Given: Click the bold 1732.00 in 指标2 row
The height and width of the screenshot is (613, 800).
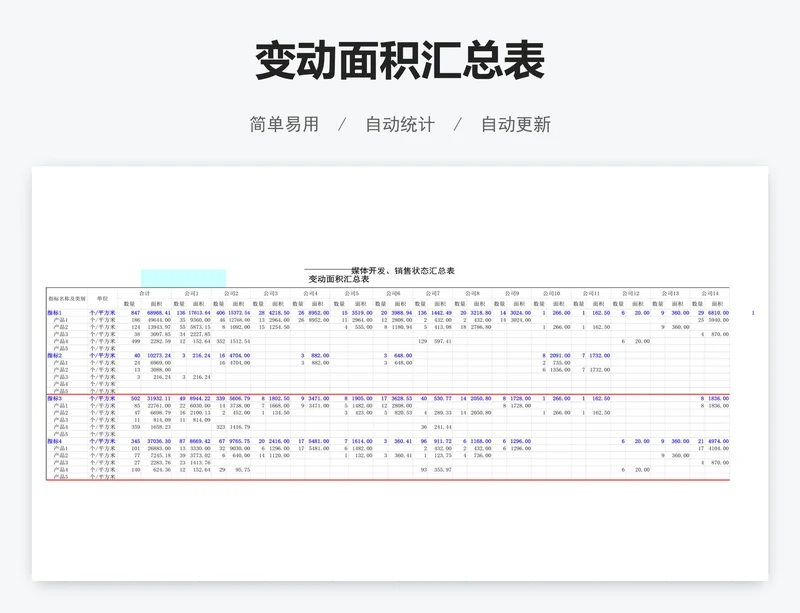Looking at the screenshot, I should click(x=599, y=356).
